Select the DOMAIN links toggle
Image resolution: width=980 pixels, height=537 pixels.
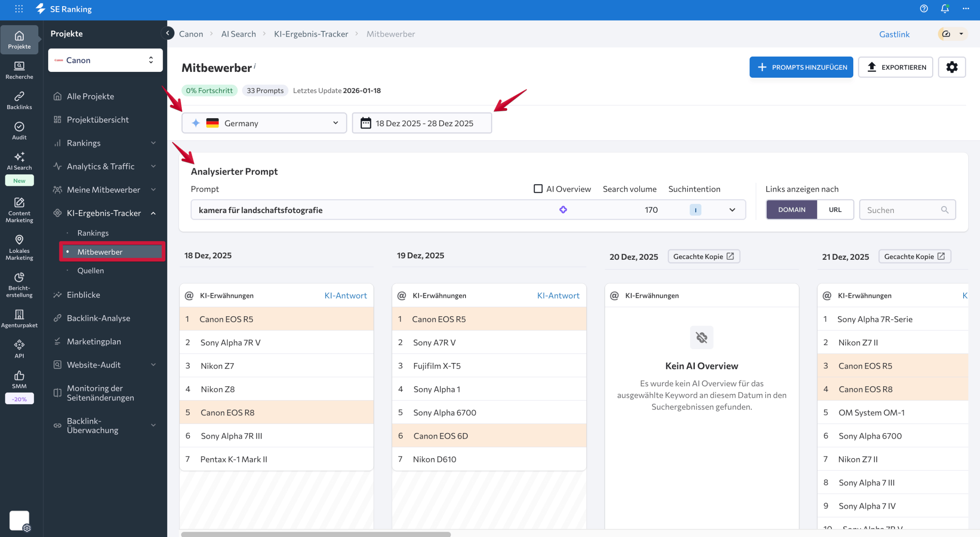pyautogui.click(x=791, y=210)
